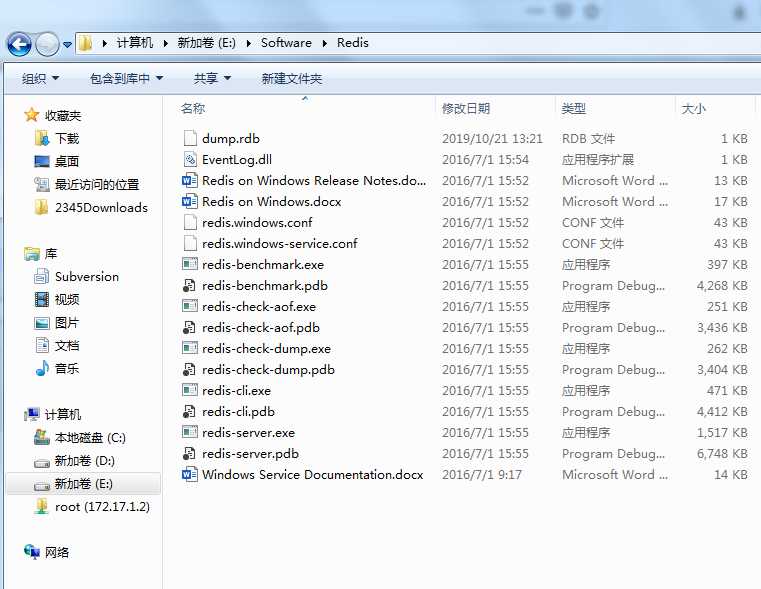Open 文档 library in sidebar
This screenshot has height=589, width=761.
tap(67, 345)
